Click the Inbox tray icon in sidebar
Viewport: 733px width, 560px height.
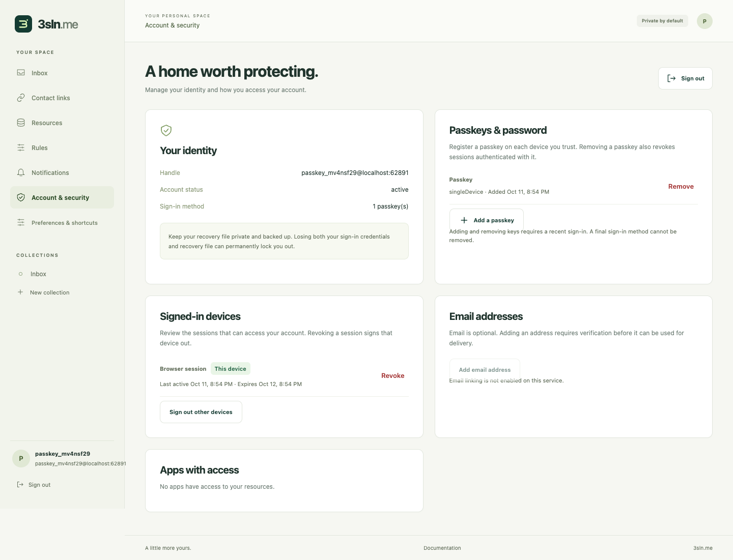pyautogui.click(x=21, y=73)
